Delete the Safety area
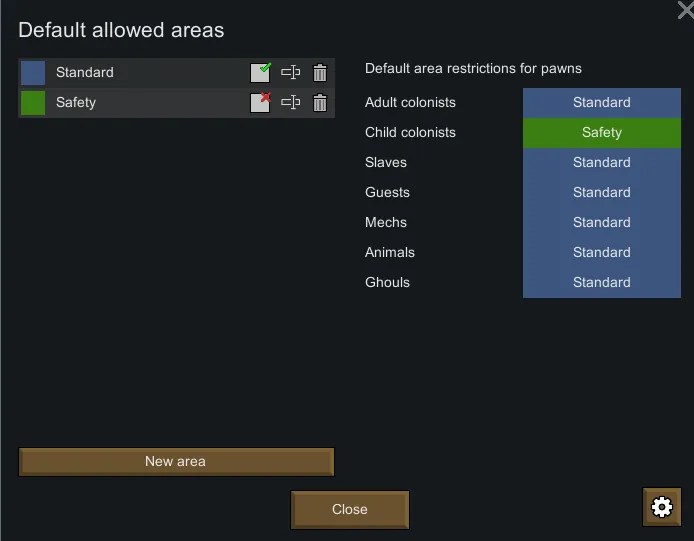Image resolution: width=694 pixels, height=541 pixels. (x=320, y=103)
